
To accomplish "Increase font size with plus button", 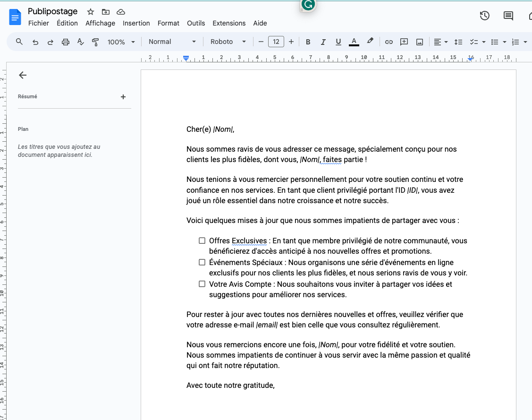I will pyautogui.click(x=291, y=42).
